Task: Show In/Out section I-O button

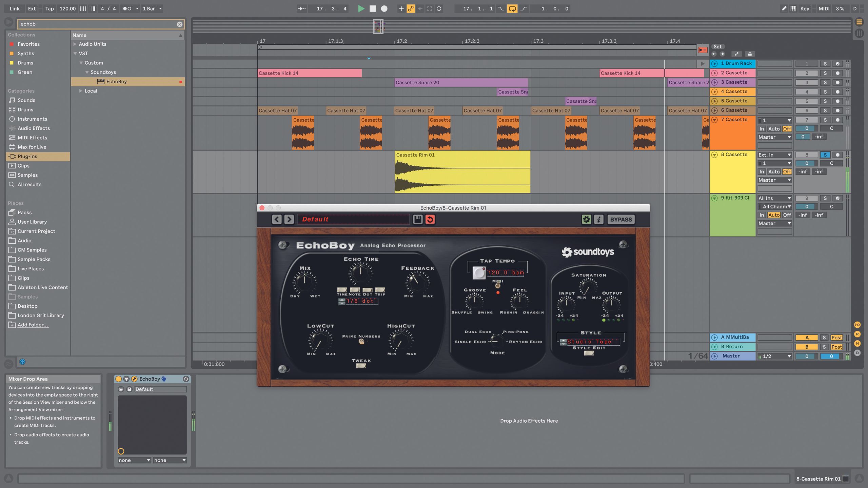Action: point(857,325)
